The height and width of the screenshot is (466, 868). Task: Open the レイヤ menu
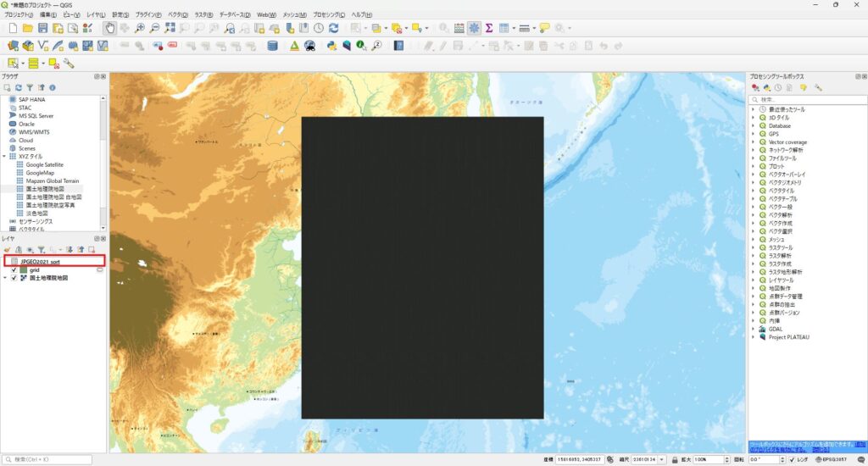[x=96, y=15]
